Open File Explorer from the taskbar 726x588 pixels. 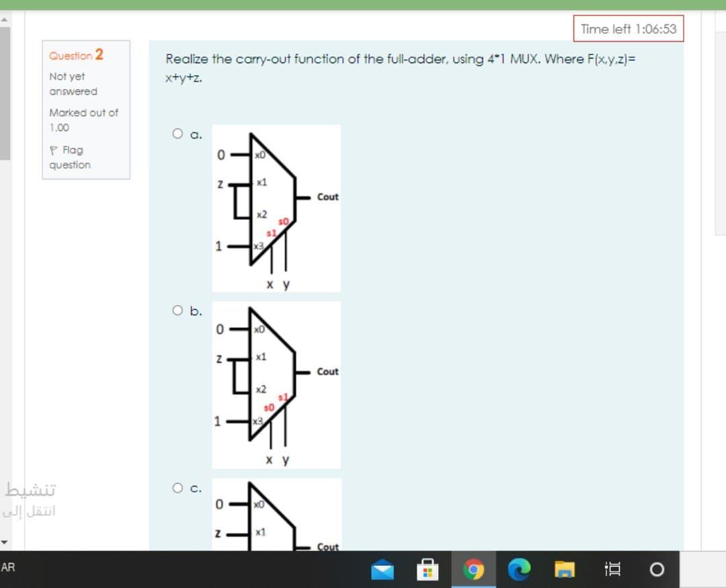(565, 569)
